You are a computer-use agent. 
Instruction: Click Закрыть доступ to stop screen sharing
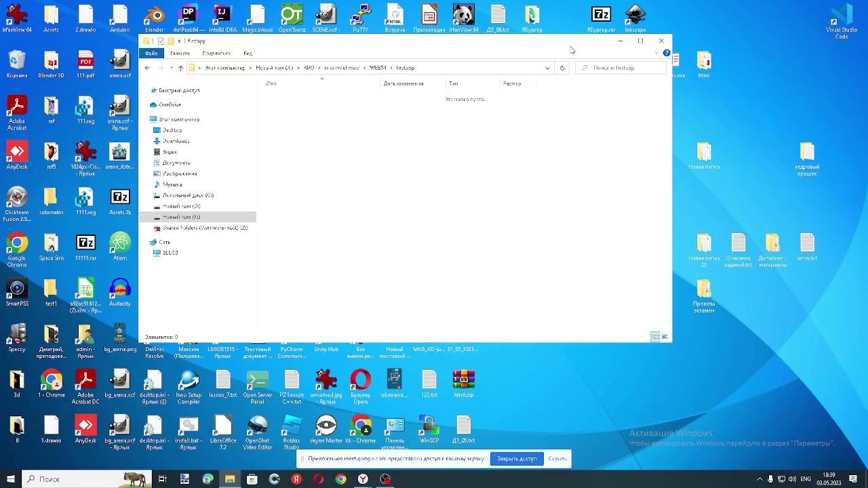(517, 459)
